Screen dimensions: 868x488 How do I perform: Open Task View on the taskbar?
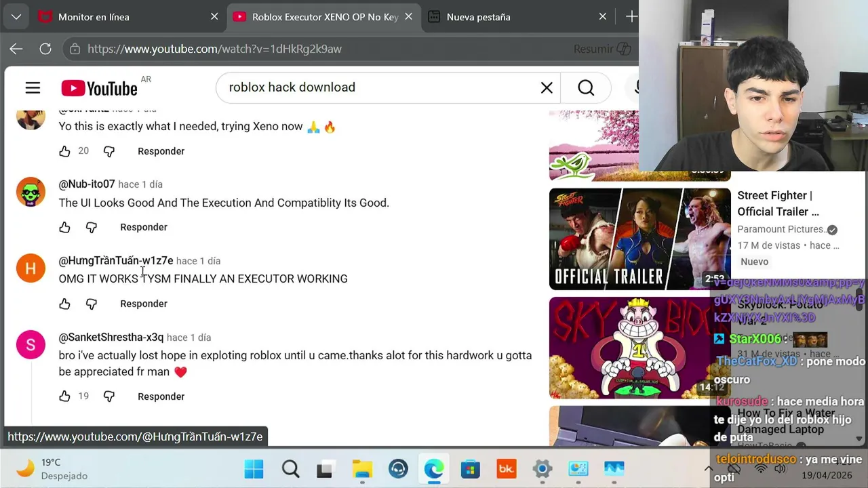325,469
